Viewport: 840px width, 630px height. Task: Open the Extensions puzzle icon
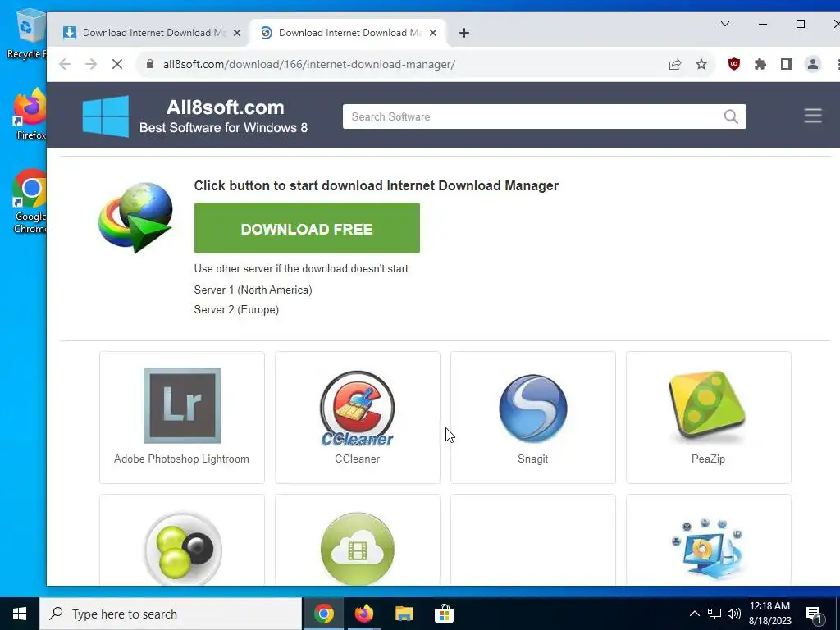(x=760, y=64)
